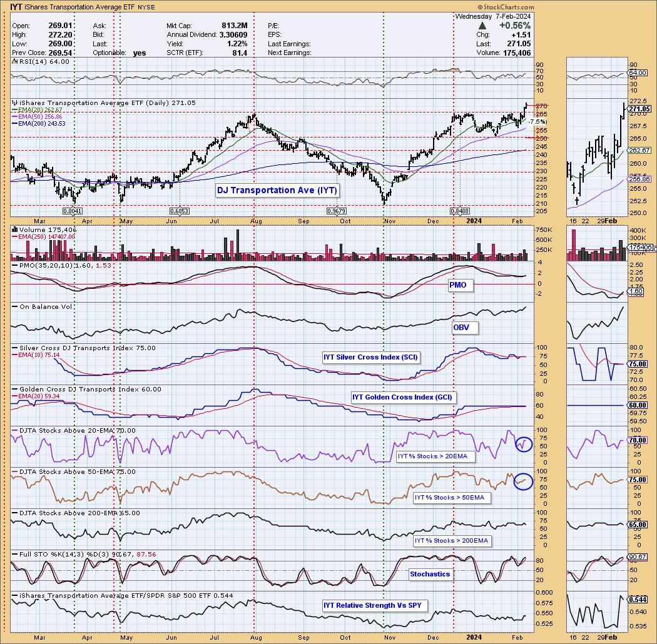Click the DJ Transportation Ave (IYT) annotation box

(277, 191)
